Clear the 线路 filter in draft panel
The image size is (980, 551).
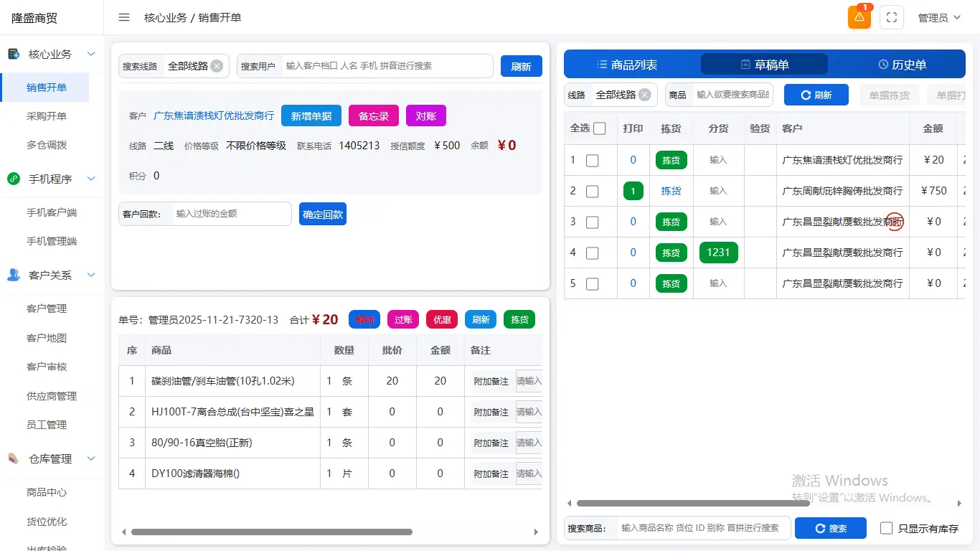(x=644, y=95)
